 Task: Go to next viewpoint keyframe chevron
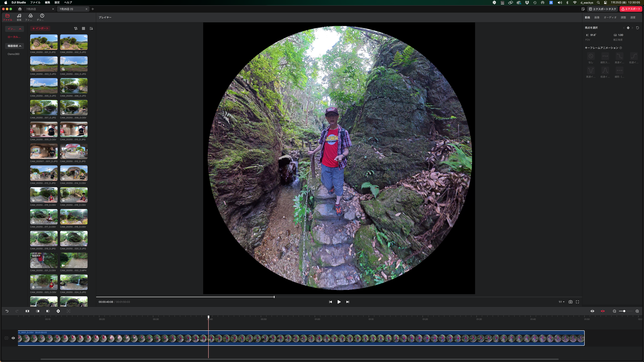(633, 28)
